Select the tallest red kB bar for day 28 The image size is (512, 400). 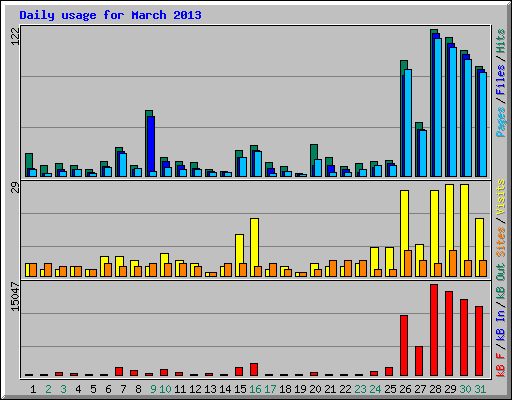434,330
